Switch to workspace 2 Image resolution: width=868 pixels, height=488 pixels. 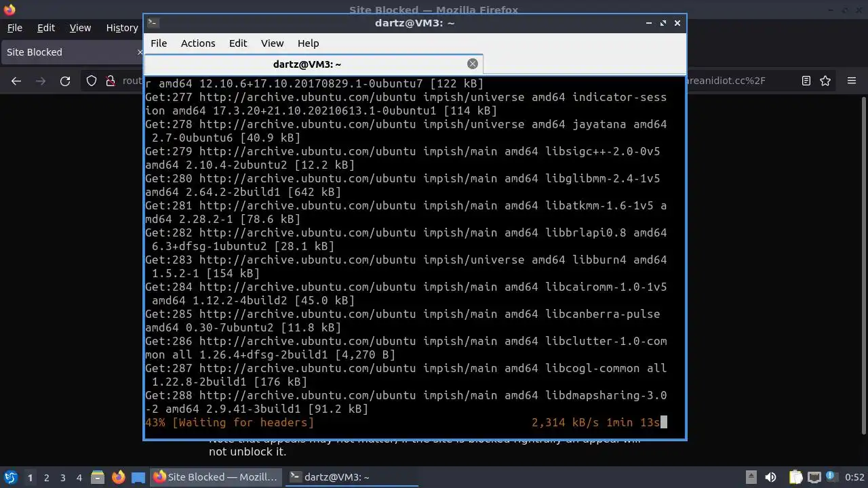pos(46,477)
